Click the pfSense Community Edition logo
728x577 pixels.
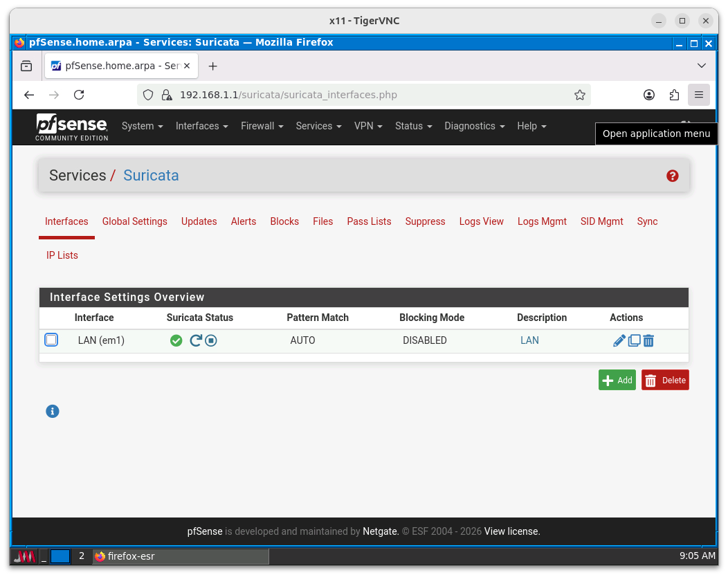[x=72, y=127]
